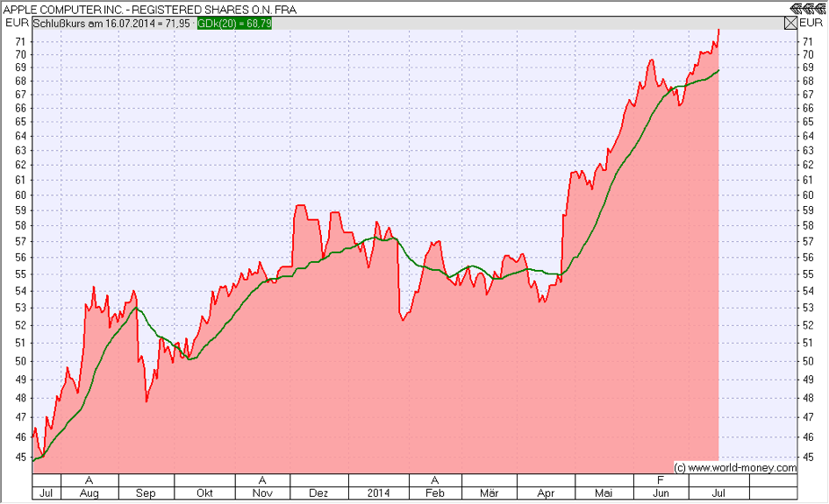The width and height of the screenshot is (829, 504).
Task: Select the Aug month on the time axis
Action: [x=89, y=493]
